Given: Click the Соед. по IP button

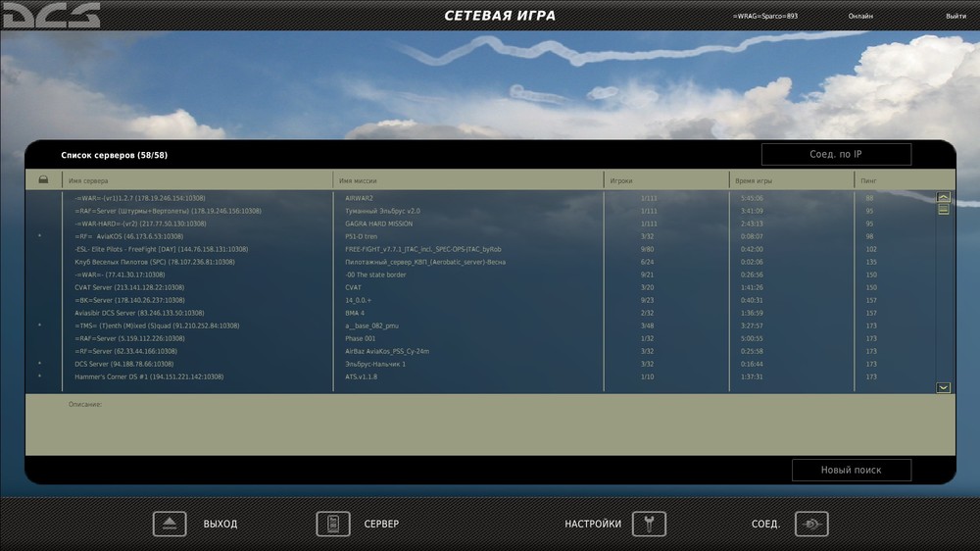Looking at the screenshot, I should [x=836, y=155].
